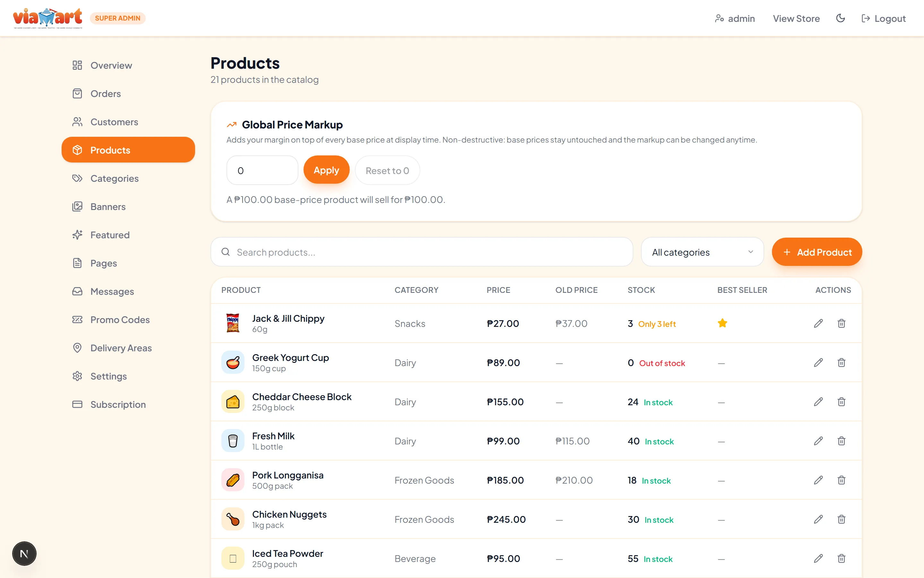Edit the Chicken Nuggets product

click(818, 519)
